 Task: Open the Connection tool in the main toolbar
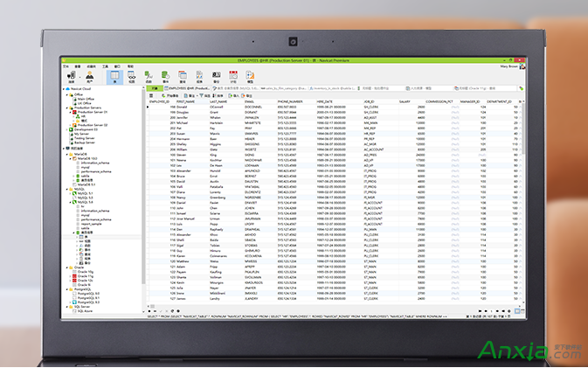coord(71,77)
